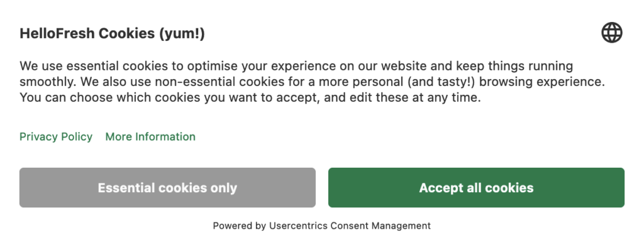Open the globe language selector icon
The image size is (644, 240).
click(612, 33)
